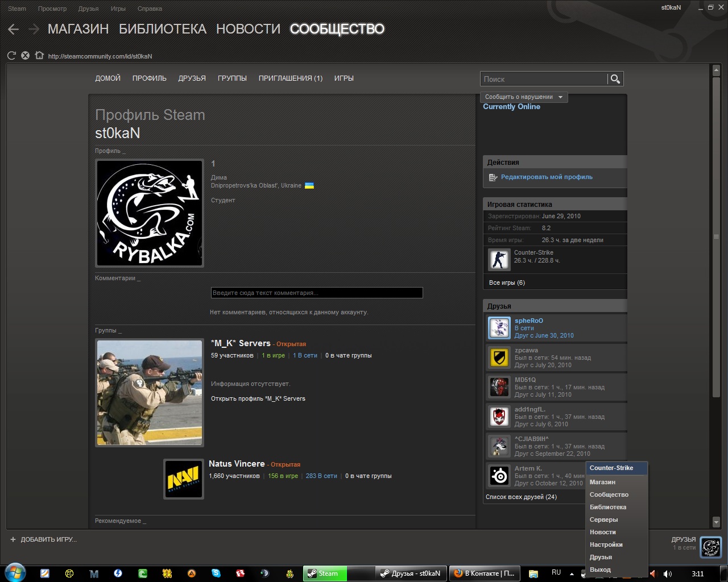Go back with the left arrow button

(x=14, y=29)
